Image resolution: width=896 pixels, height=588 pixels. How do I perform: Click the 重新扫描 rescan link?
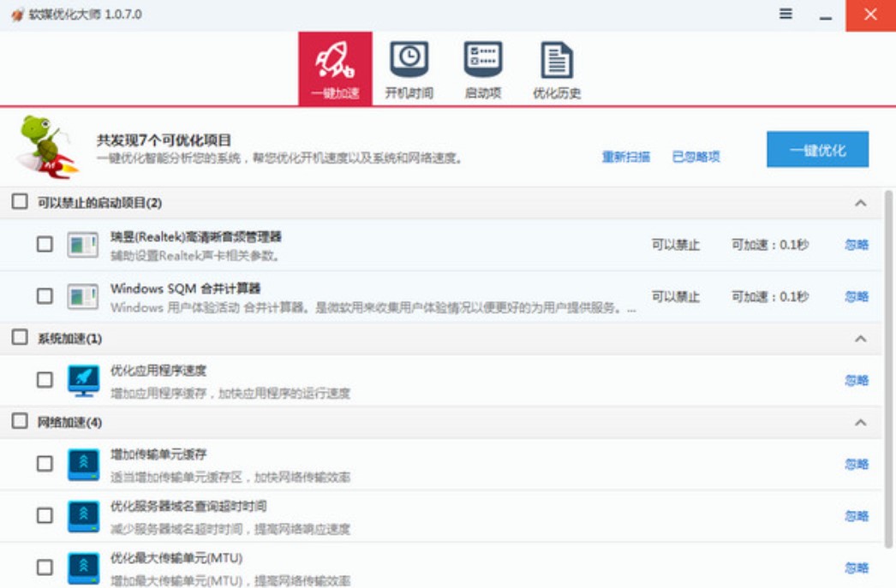[x=625, y=157]
